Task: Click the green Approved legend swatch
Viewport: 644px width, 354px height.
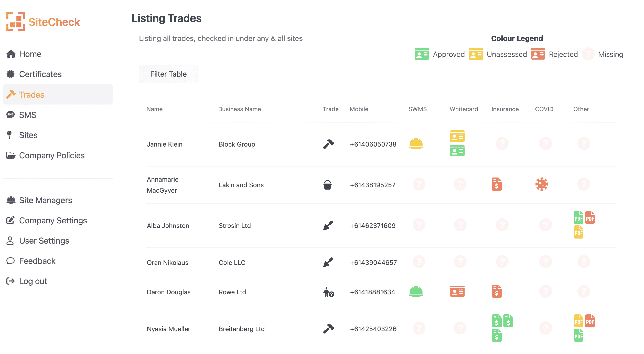Action: click(x=422, y=54)
